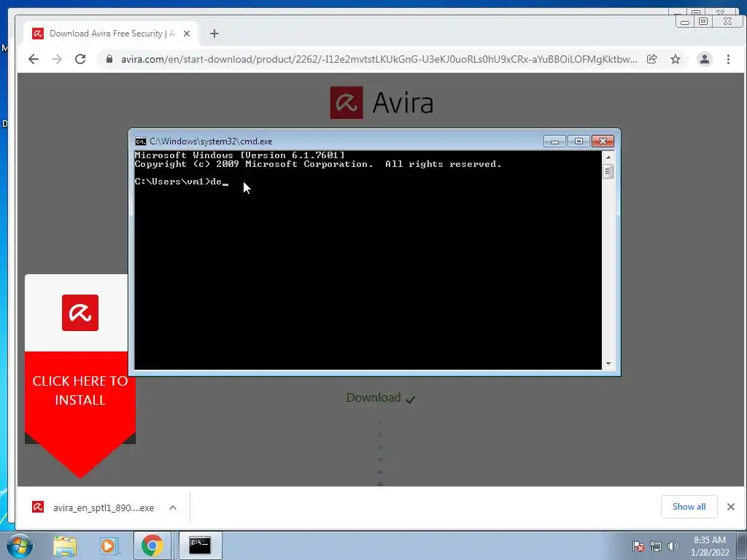Bookmark this page with the star
This screenshot has width=747, height=560.
(x=676, y=59)
